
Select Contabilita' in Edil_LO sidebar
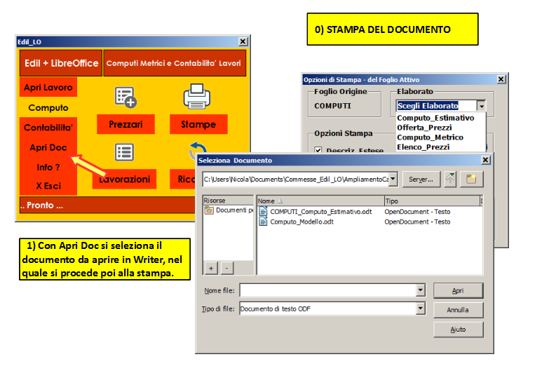[48, 128]
